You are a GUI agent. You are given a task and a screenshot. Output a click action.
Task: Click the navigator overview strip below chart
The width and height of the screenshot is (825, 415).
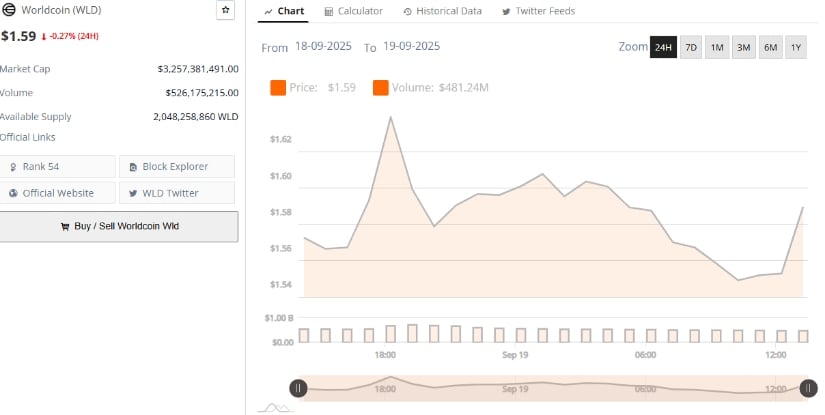(553, 389)
